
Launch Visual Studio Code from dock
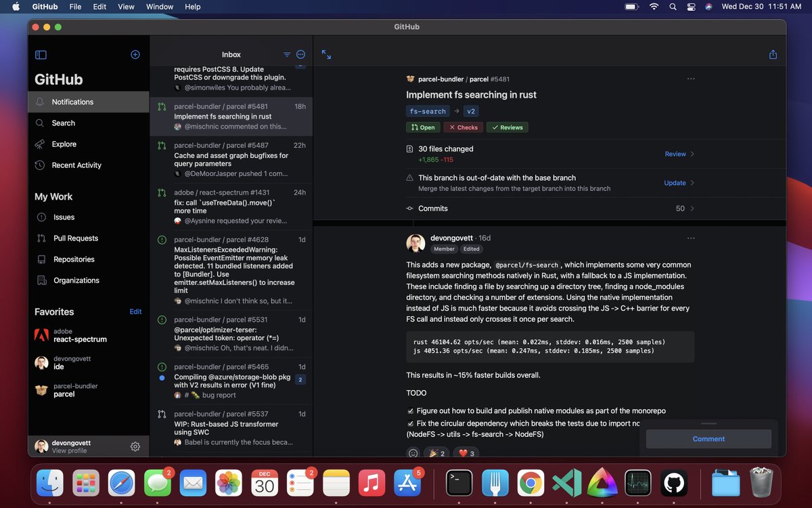click(566, 483)
